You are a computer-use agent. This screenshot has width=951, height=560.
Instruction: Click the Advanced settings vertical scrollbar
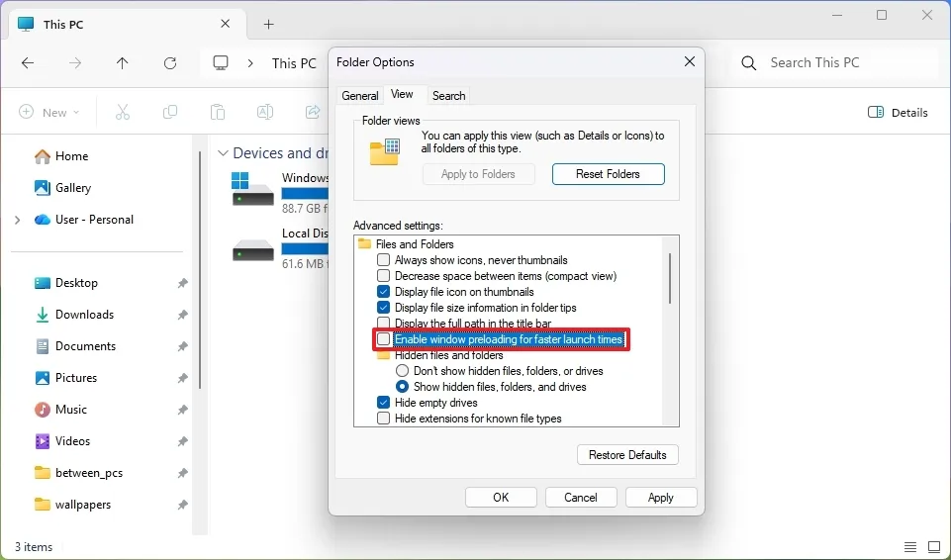point(671,278)
